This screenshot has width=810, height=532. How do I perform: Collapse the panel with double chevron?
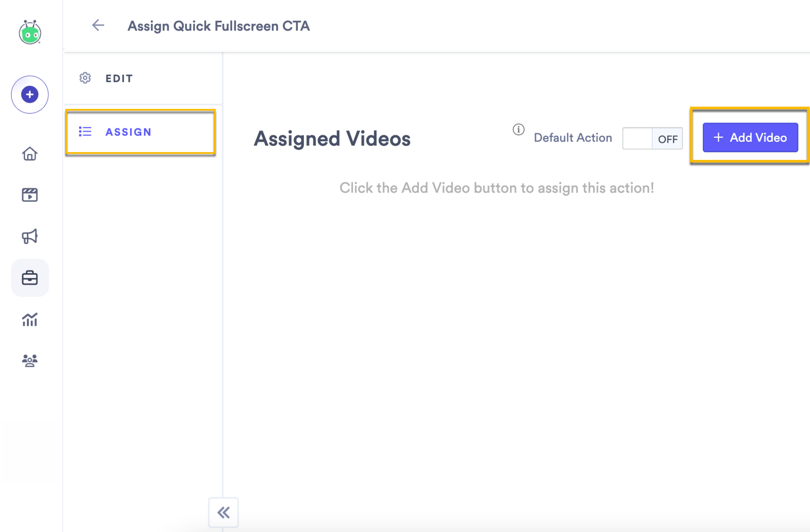pos(223,512)
